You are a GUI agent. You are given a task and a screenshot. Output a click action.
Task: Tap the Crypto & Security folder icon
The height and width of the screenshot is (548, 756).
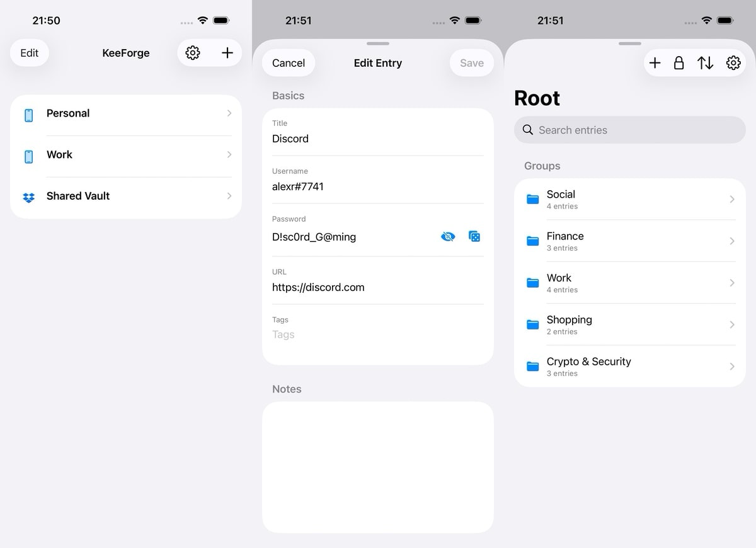coord(532,367)
